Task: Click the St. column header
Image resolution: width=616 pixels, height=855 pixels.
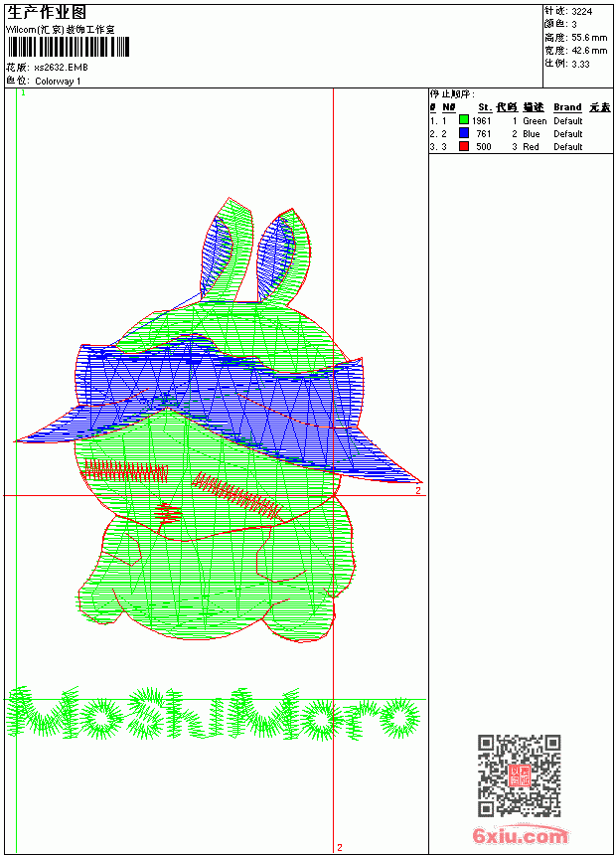Action: pos(485,107)
